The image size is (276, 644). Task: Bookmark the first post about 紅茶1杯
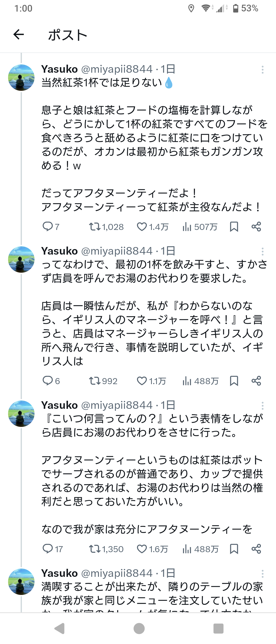[x=234, y=227]
